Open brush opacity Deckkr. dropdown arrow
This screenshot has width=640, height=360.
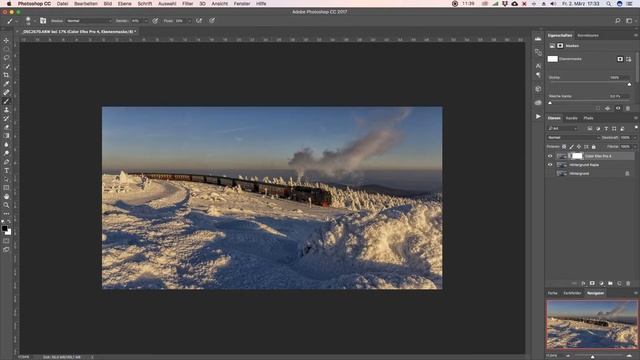click(x=146, y=21)
